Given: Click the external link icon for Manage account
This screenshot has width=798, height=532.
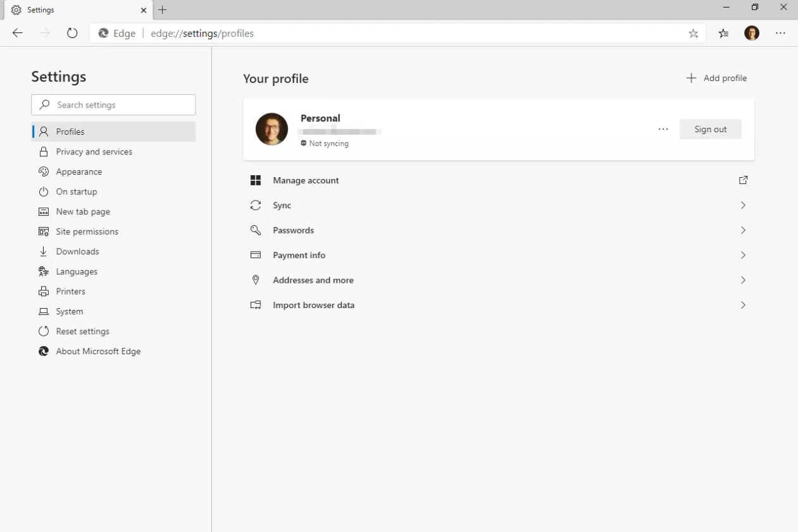Looking at the screenshot, I should coord(743,180).
